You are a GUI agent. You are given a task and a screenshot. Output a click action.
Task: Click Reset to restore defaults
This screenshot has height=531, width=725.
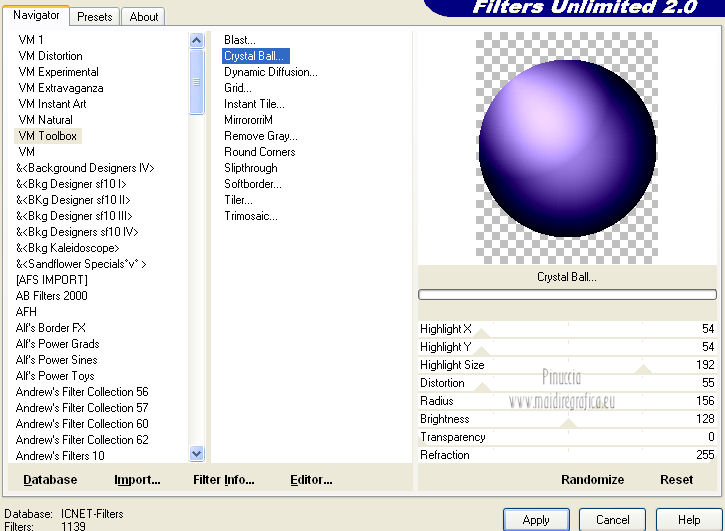point(676,480)
